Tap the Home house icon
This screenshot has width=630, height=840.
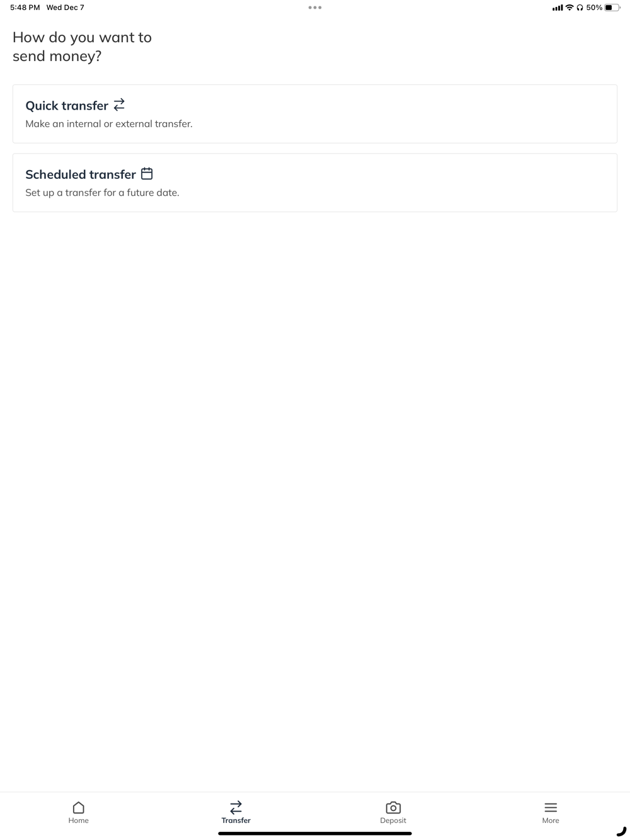78,807
